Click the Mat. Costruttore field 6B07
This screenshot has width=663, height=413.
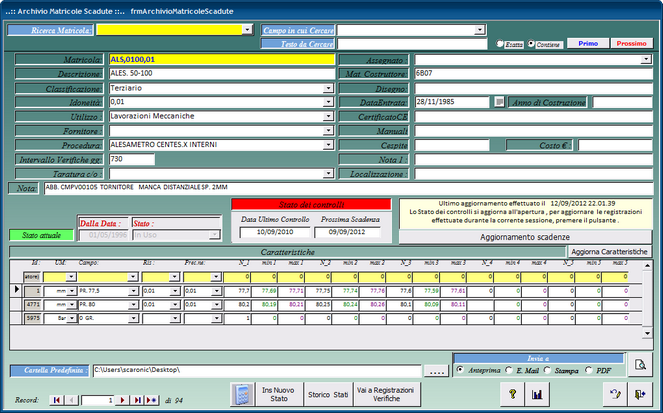coord(534,74)
